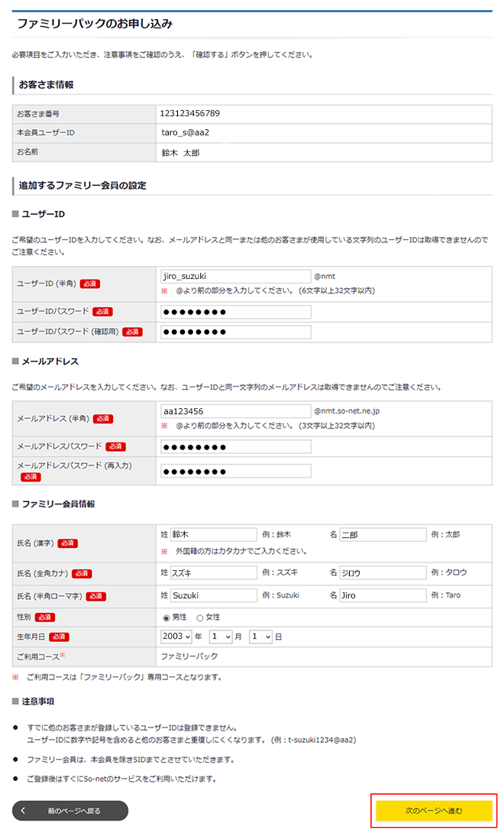The height and width of the screenshot is (833, 504).
Task: Focus the メールアドレスパスワード field
Action: [235, 446]
